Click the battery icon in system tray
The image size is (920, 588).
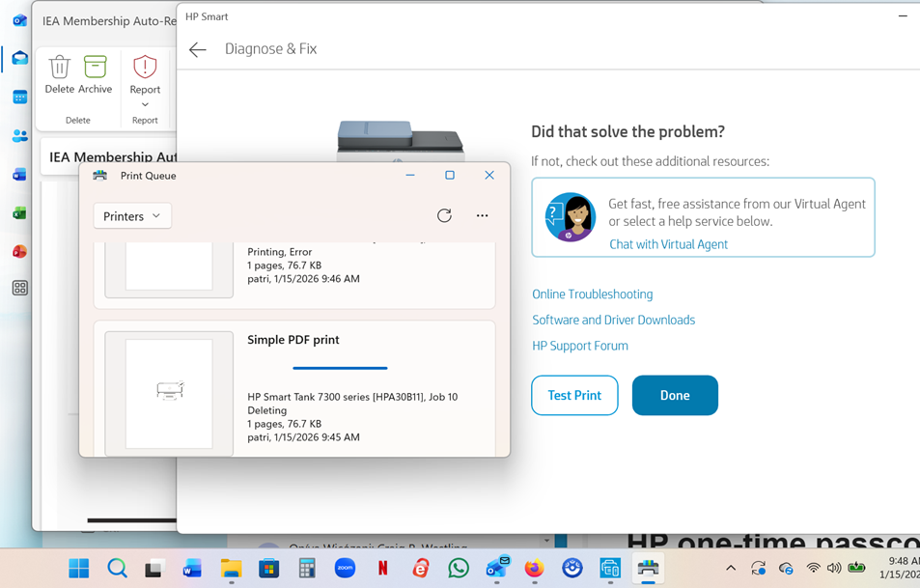click(856, 567)
